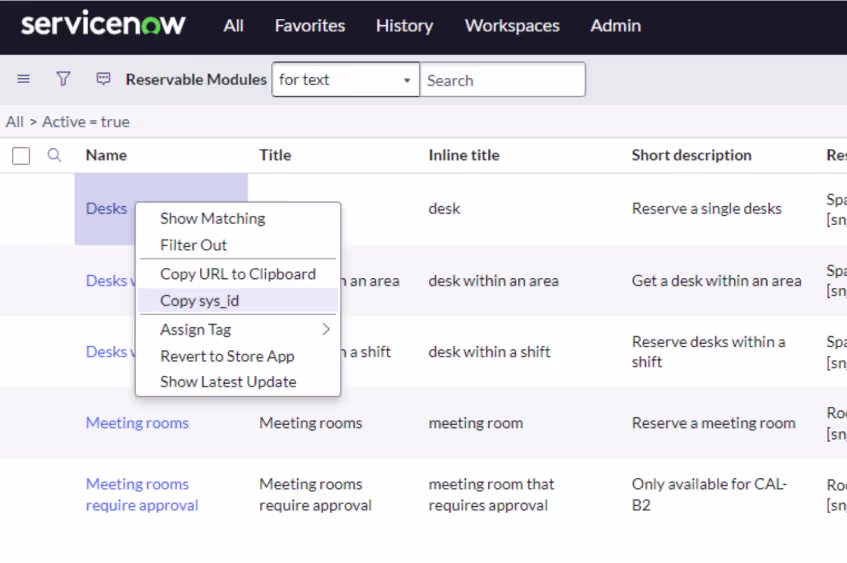Click the 'Get a desk within an area' cell
The width and height of the screenshot is (847, 563).
716,281
